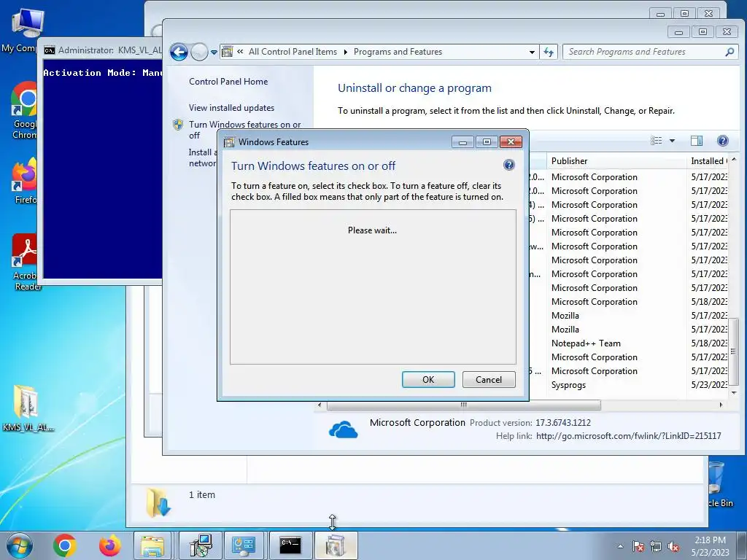Screen dimensions: 747x560
Task: Click the Windows Features title bar icon
Action: point(230,142)
